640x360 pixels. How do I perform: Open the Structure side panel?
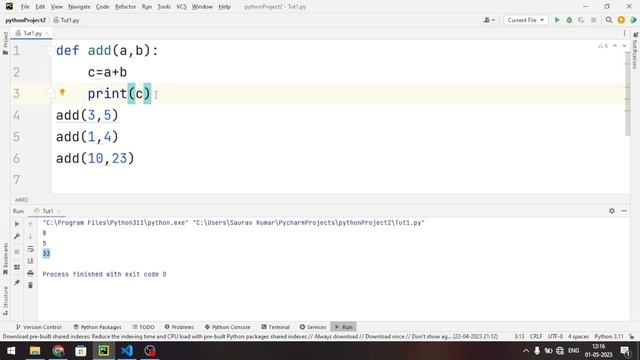pyautogui.click(x=5, y=301)
